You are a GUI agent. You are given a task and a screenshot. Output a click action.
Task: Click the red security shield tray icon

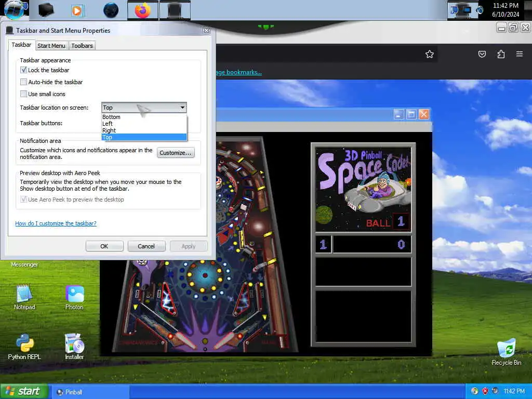click(x=485, y=391)
